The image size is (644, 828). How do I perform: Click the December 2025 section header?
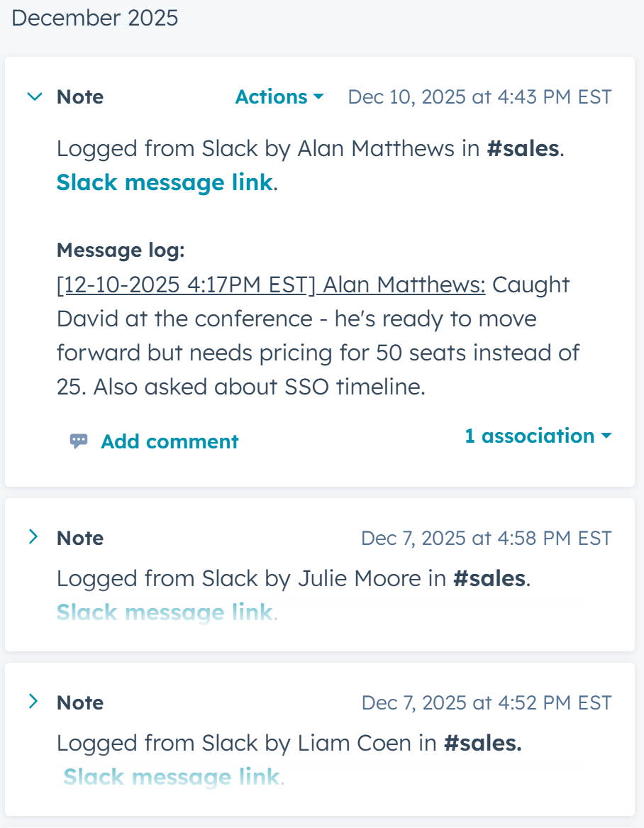(95, 18)
